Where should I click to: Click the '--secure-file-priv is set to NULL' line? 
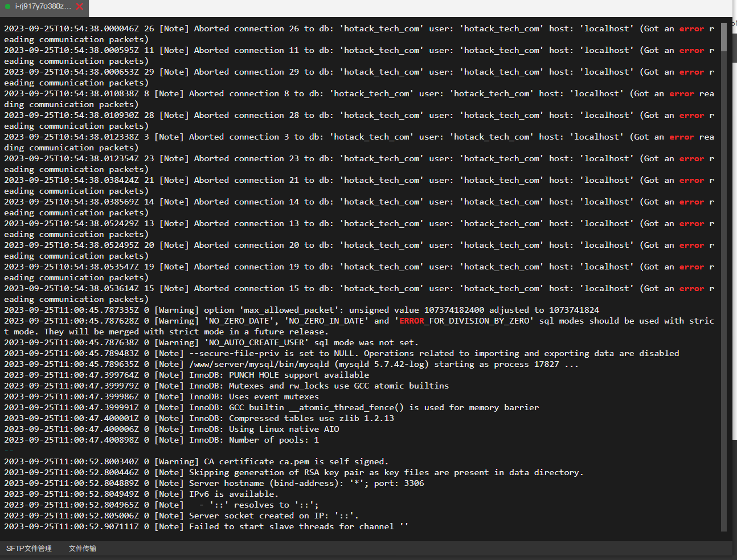(x=342, y=353)
